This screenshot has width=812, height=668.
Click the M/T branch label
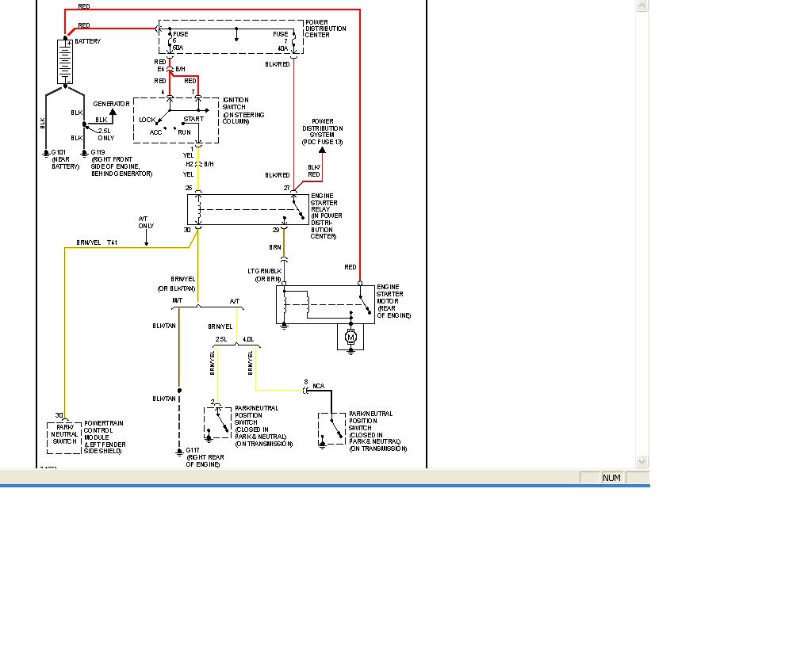tap(177, 300)
